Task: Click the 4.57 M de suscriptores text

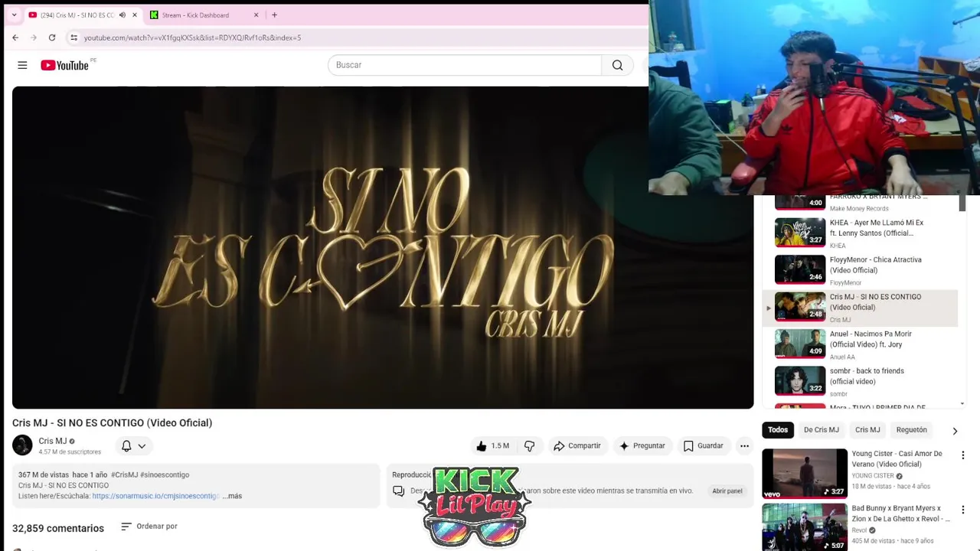Action: pyautogui.click(x=70, y=452)
